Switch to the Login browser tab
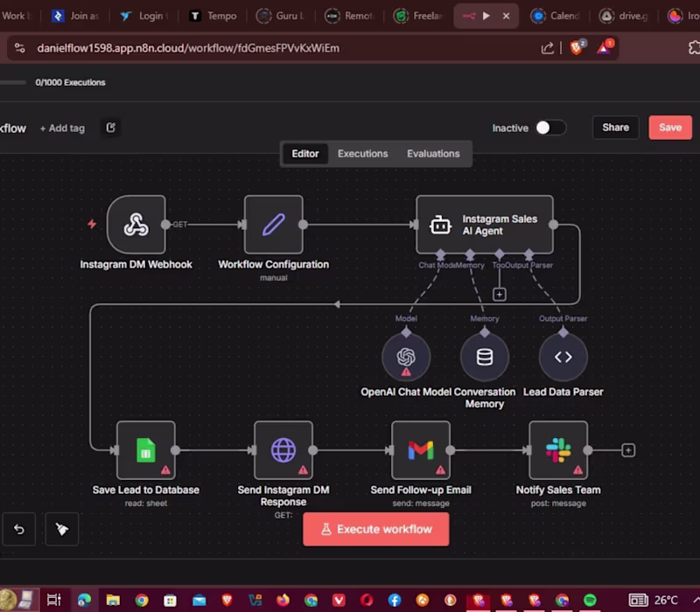 pyautogui.click(x=143, y=16)
